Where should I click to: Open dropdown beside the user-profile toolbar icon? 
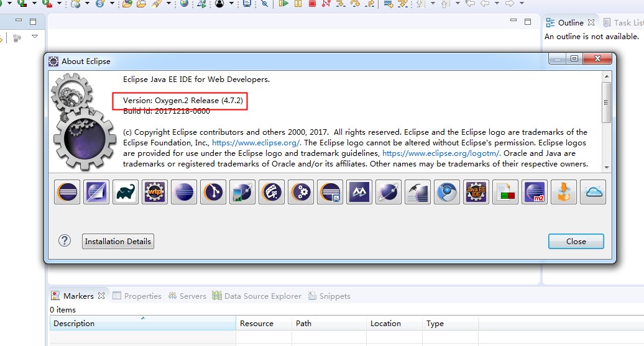(231, 3)
